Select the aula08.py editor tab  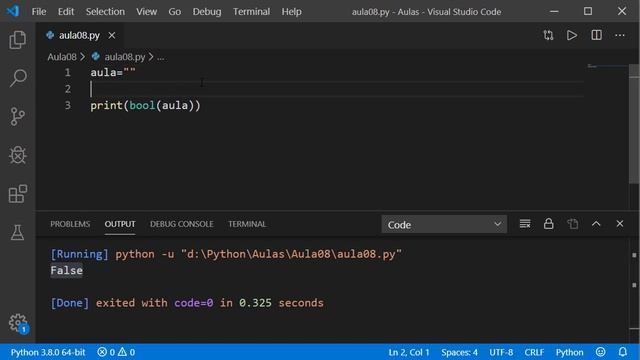79,36
